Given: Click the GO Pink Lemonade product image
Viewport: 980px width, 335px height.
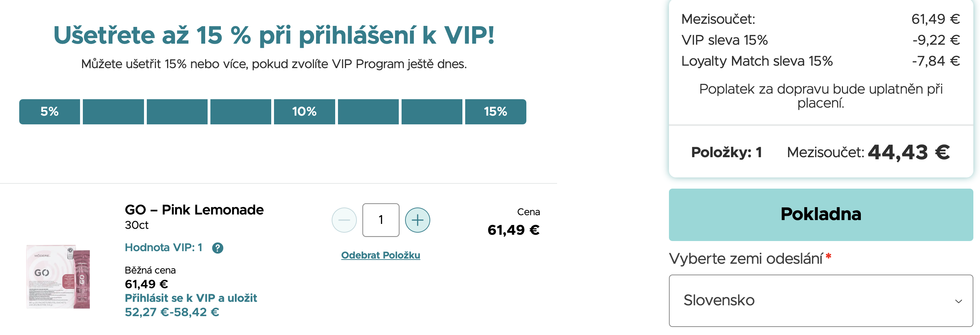Looking at the screenshot, I should pyautogui.click(x=58, y=276).
